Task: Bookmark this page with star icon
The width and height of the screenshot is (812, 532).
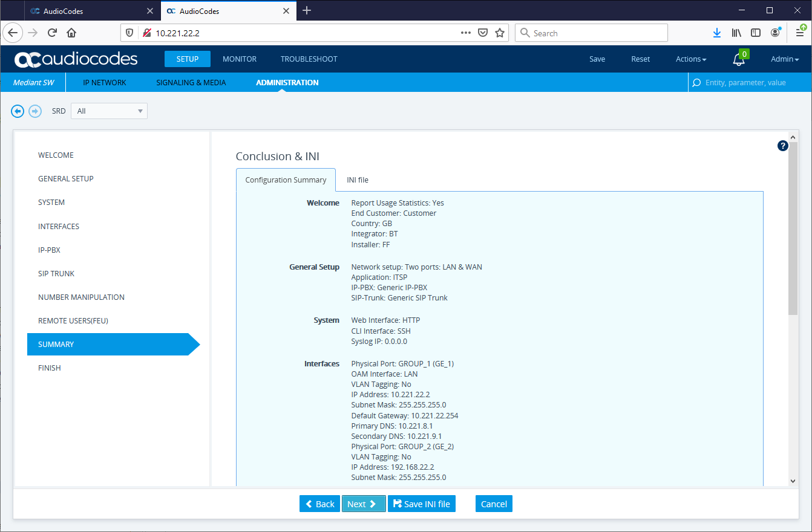Action: (500, 33)
